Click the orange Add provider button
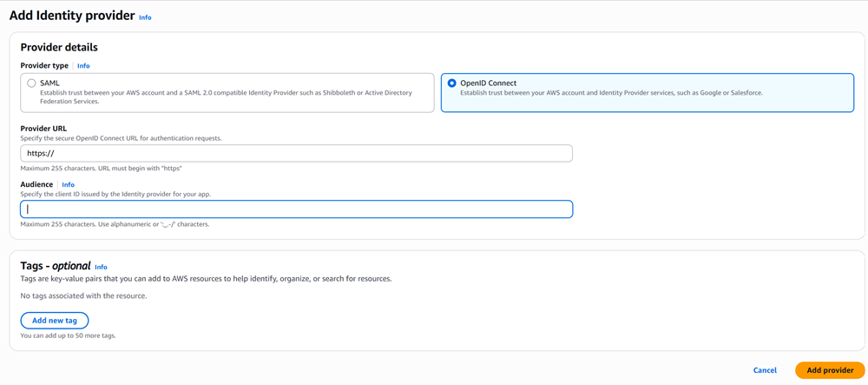This screenshot has width=868, height=385. tap(830, 370)
